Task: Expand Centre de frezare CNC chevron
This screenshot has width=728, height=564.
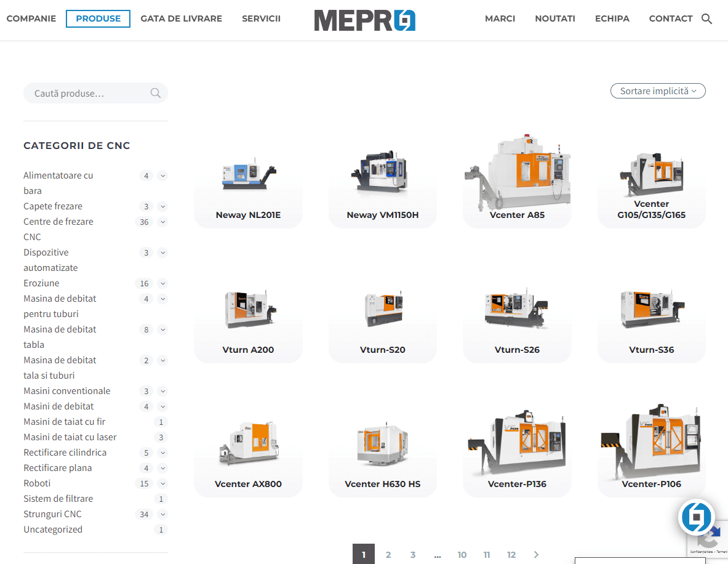Action: (162, 222)
